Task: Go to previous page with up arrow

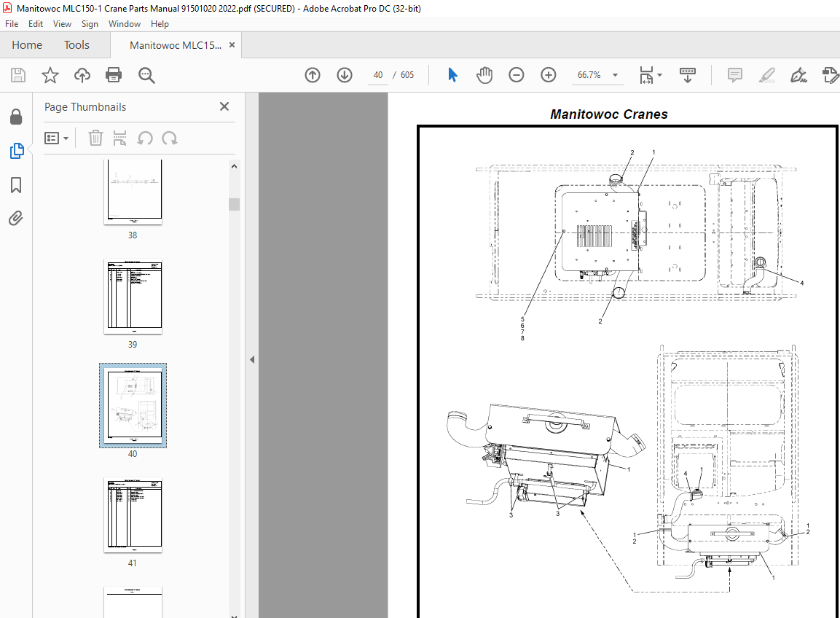Action: point(313,75)
